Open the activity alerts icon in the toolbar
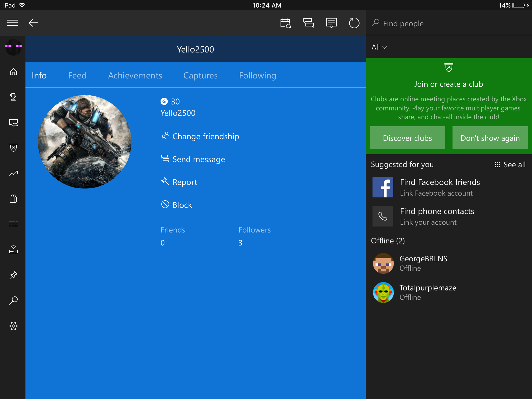Screen dimensions: 532x399 331,23
